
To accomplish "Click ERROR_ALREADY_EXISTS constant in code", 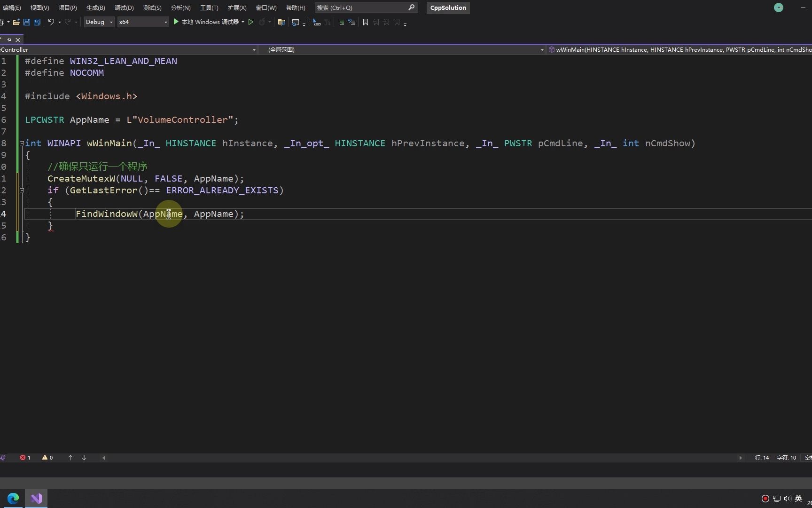I will pos(222,190).
